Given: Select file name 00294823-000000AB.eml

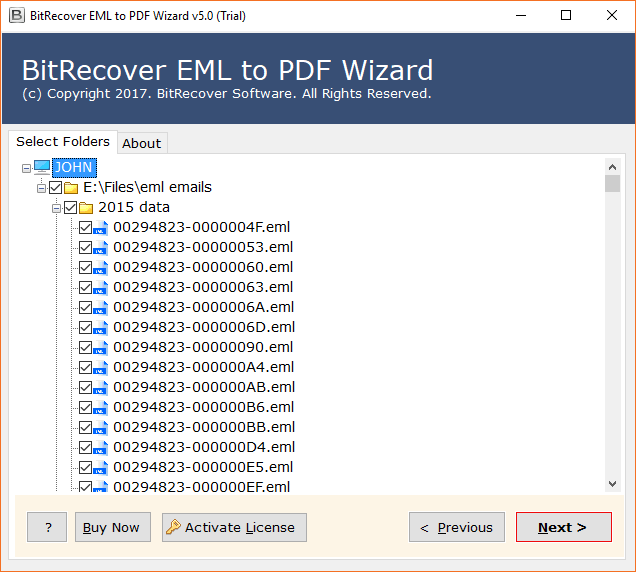Looking at the screenshot, I should pos(204,387).
